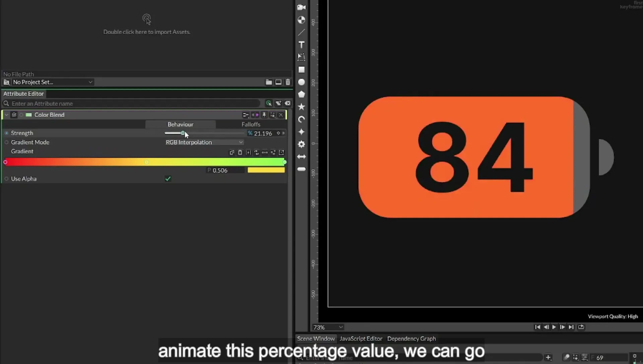Select the Pen line tool

tap(301, 32)
